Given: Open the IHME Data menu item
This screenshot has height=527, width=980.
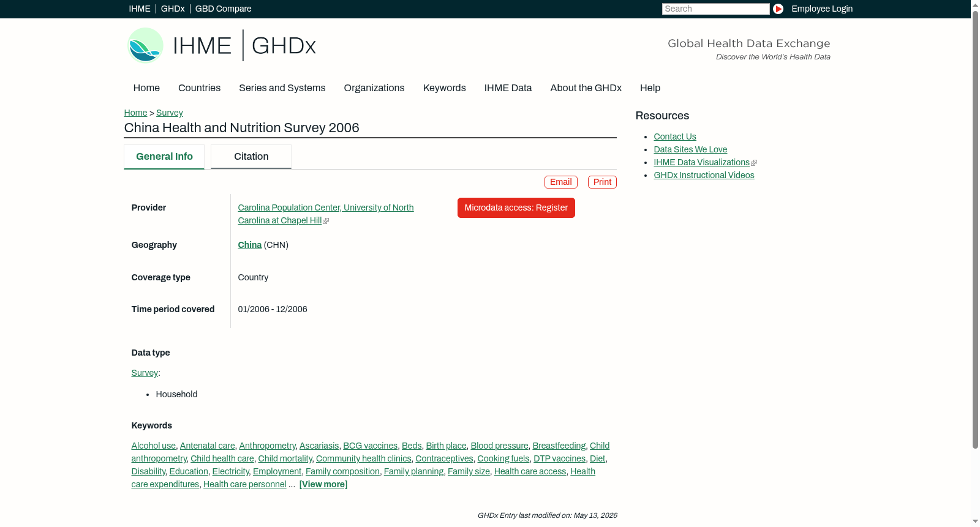Looking at the screenshot, I should (508, 88).
